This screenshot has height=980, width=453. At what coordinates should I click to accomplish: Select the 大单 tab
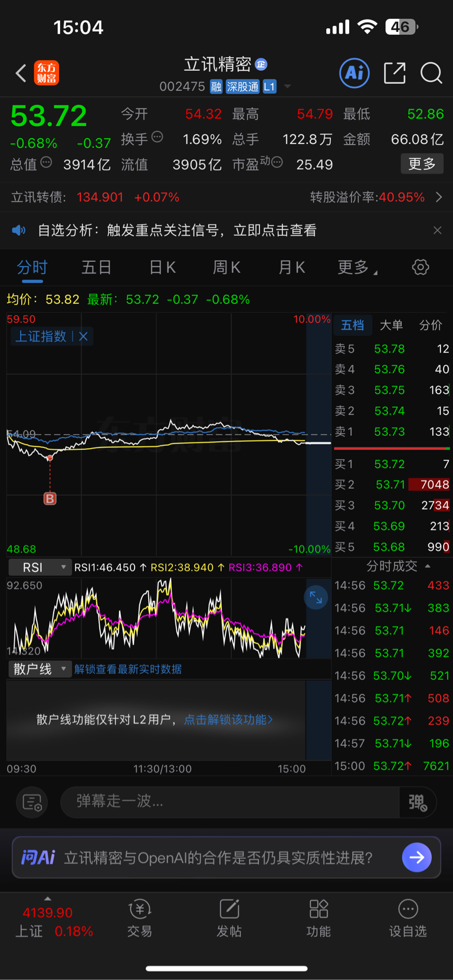point(391,325)
